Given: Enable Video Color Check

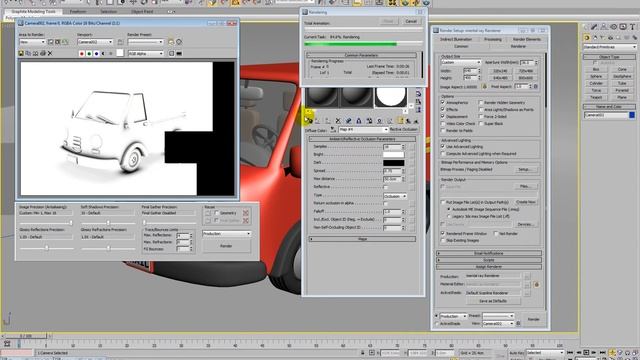Looking at the screenshot, I should tap(443, 123).
